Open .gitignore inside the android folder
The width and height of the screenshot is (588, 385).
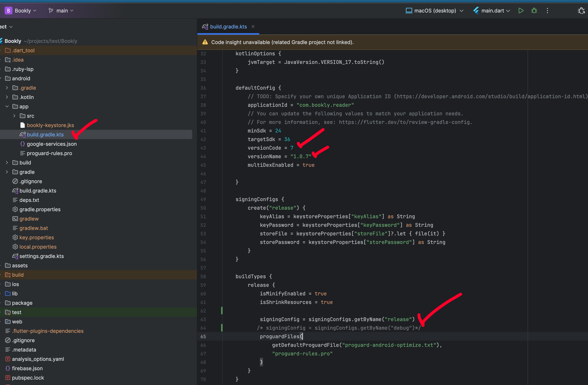(x=31, y=181)
